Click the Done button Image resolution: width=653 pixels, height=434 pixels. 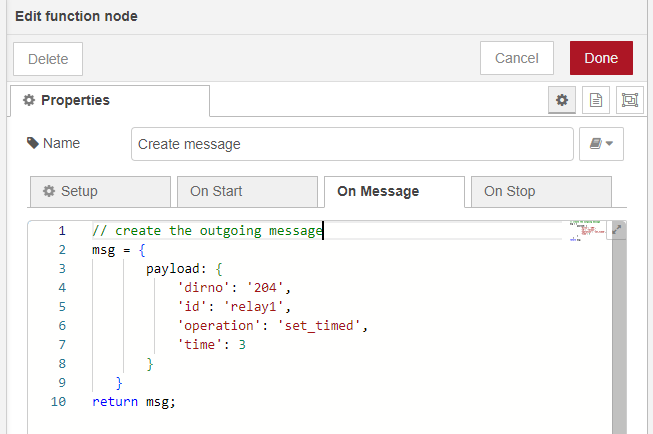click(x=601, y=58)
